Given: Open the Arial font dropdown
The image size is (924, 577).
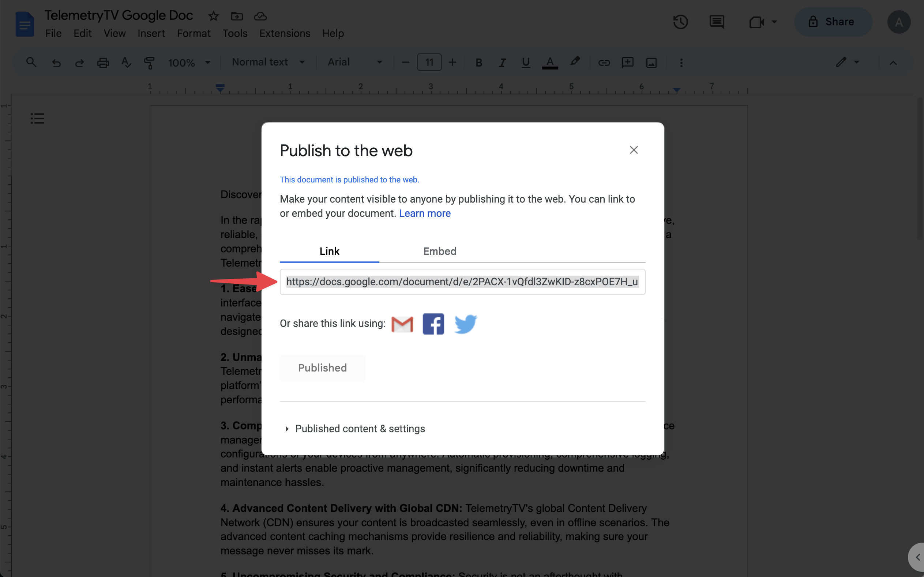Looking at the screenshot, I should (354, 62).
